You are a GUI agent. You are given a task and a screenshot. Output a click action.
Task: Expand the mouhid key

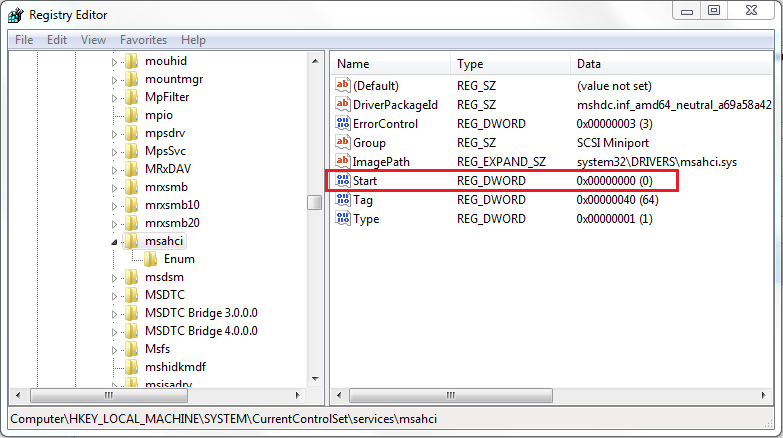click(114, 62)
